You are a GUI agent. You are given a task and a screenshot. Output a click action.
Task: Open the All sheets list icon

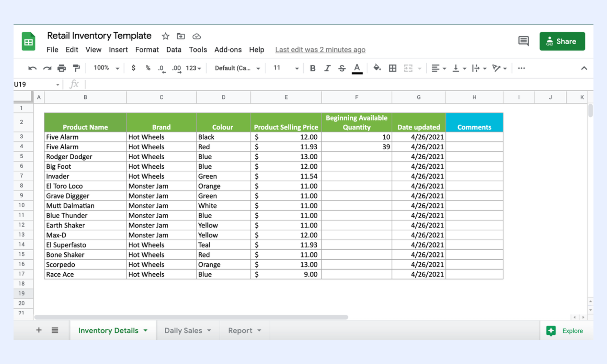[x=55, y=330]
